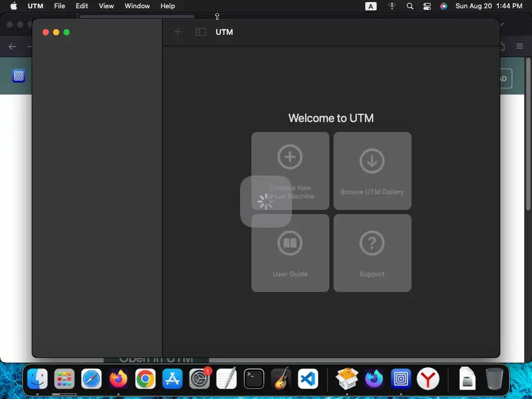Image resolution: width=532 pixels, height=399 pixels.
Task: Click Create a New Virtual Machine card
Action: 290,170
